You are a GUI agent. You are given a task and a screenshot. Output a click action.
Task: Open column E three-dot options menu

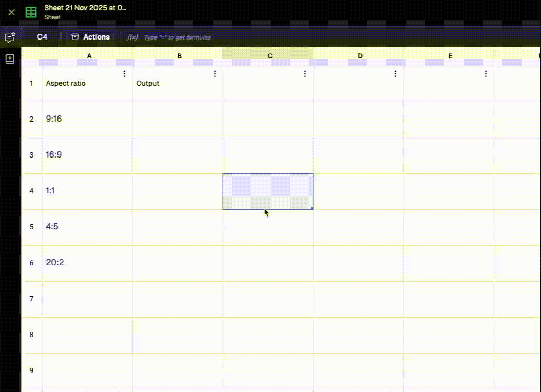486,74
